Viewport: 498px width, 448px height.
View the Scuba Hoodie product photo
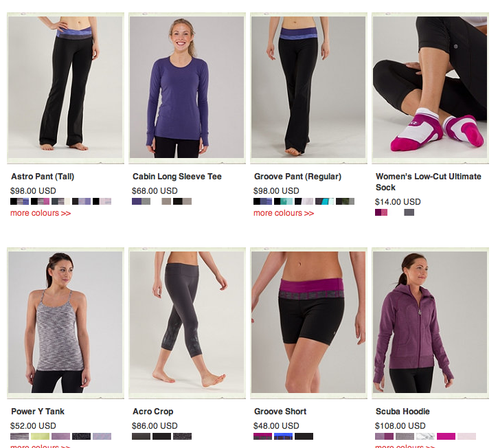[430, 322]
